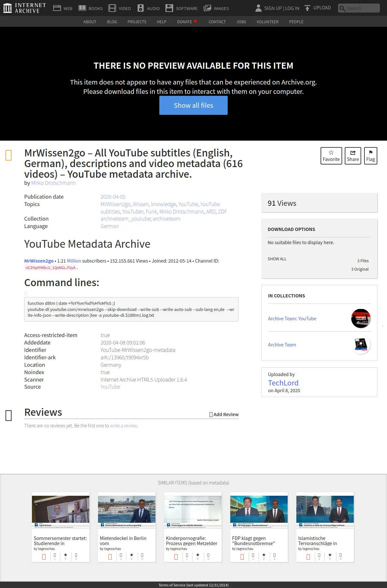Click the reviews icon beside Reviews heading
The width and height of the screenshot is (387, 588).
[x=9, y=415]
